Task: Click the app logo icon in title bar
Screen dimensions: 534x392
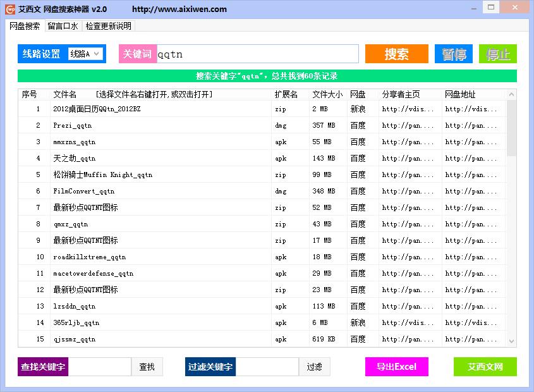Action: [x=10, y=9]
